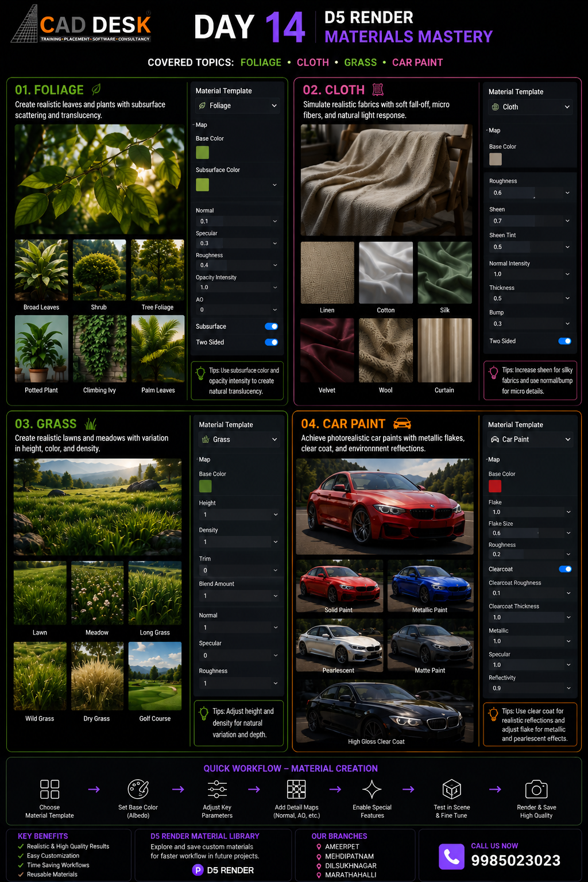Click checkmark for Time Saving Workflows
This screenshot has height=882, width=588.
pos(21,865)
